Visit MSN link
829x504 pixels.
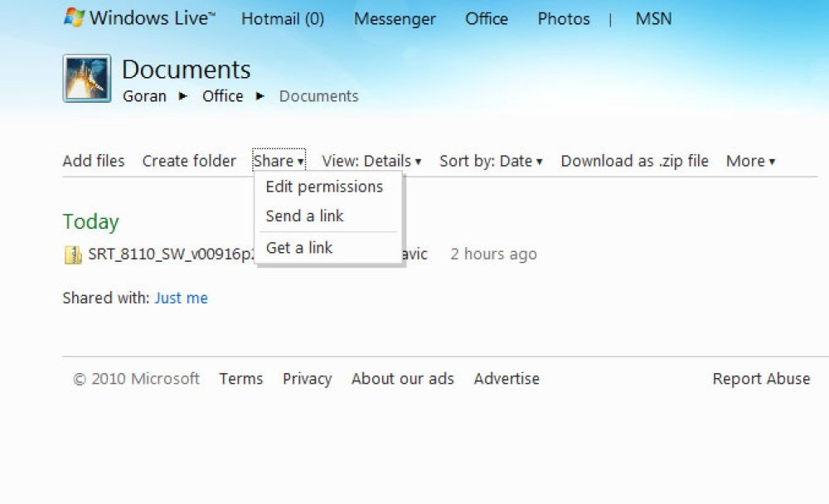click(x=653, y=19)
